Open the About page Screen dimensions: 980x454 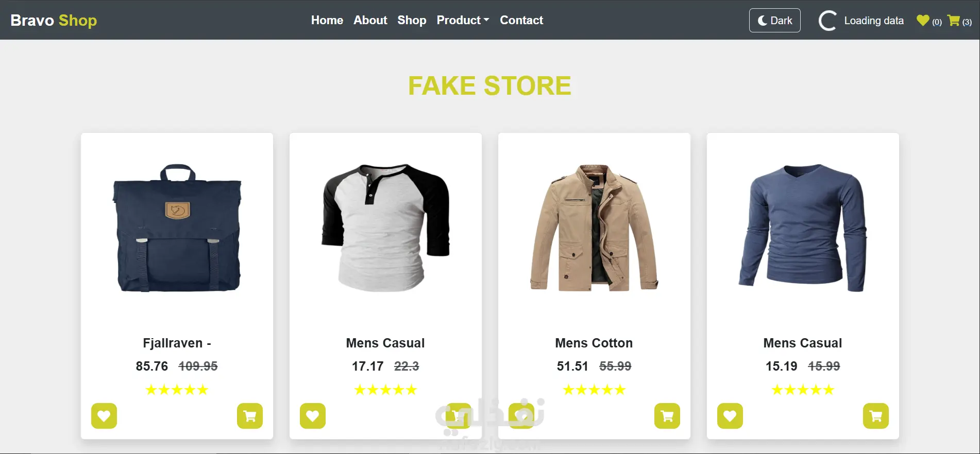[370, 20]
